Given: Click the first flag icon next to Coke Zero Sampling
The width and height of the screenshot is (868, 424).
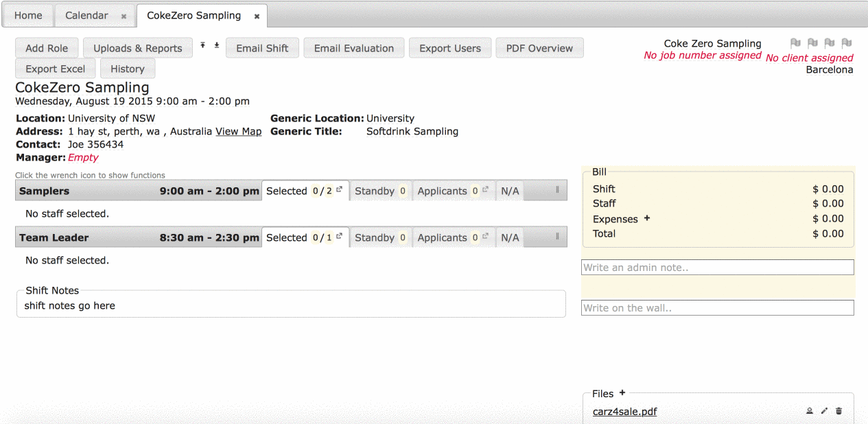Looking at the screenshot, I should (x=795, y=43).
